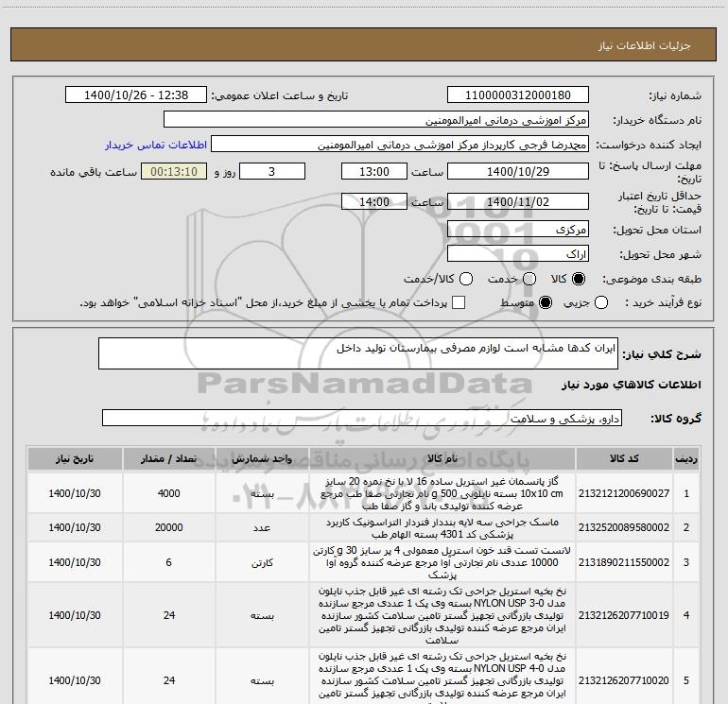Click the کد کالا column header
Viewport: 728px width, 704px height.
click(x=624, y=458)
